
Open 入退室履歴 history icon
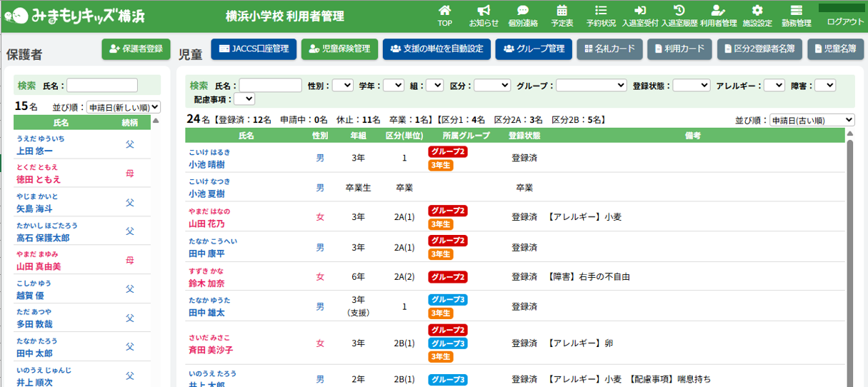coord(679,11)
